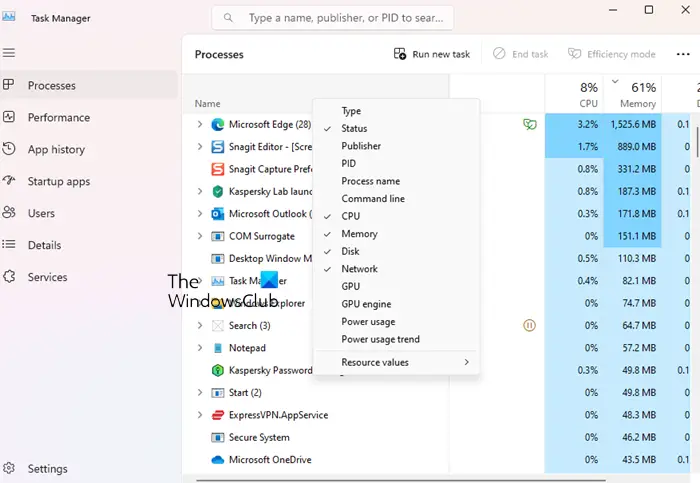The image size is (700, 483).
Task: Click the Kaspersky Lab launcher shield icon
Action: pyautogui.click(x=217, y=192)
